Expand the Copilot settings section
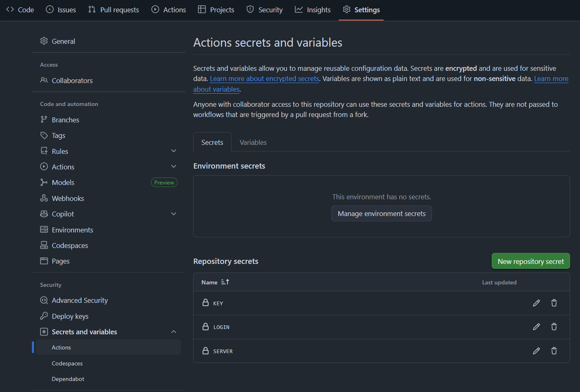This screenshot has width=580, height=392. coord(173,214)
